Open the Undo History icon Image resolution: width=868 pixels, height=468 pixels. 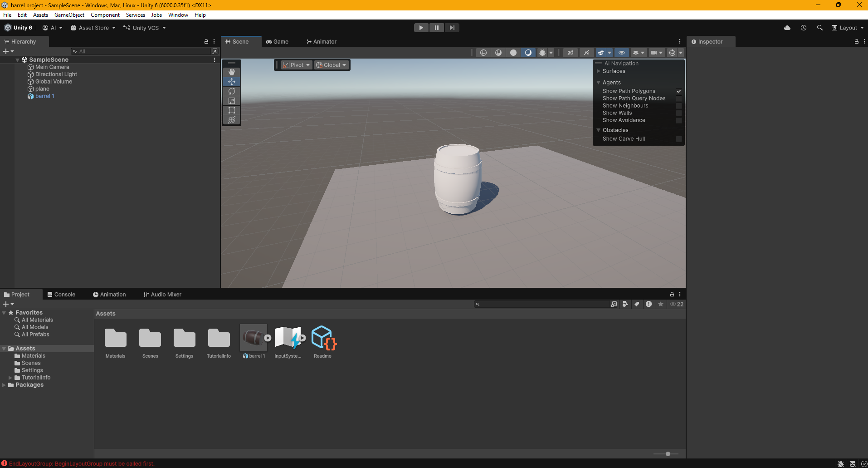[x=804, y=28]
